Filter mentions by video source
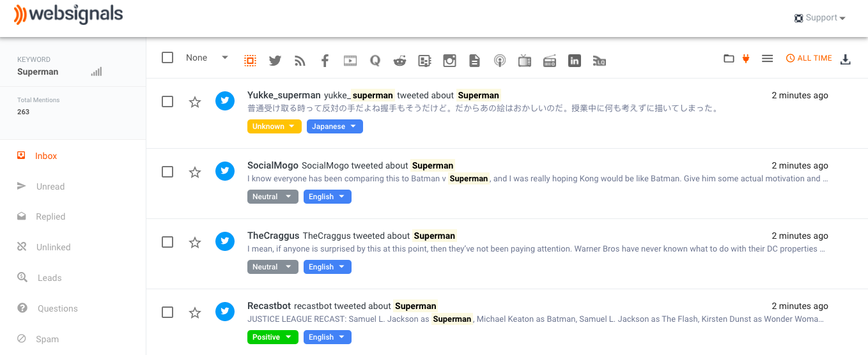The image size is (868, 355). 350,61
